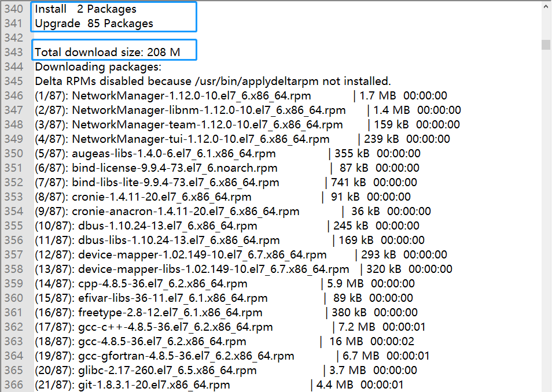Click the glibc-2.17-260 rpm line
Viewport: 552px width, 392px height.
click(x=226, y=369)
